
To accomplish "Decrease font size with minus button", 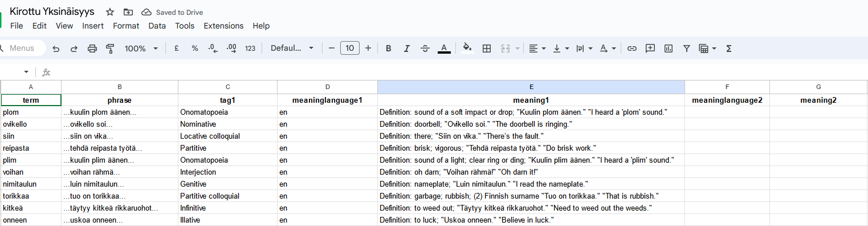I will 332,49.
